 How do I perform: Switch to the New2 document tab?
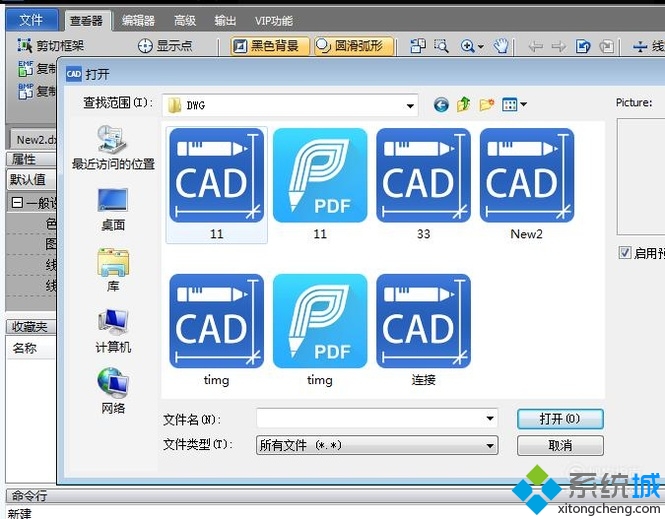pyautogui.click(x=33, y=139)
